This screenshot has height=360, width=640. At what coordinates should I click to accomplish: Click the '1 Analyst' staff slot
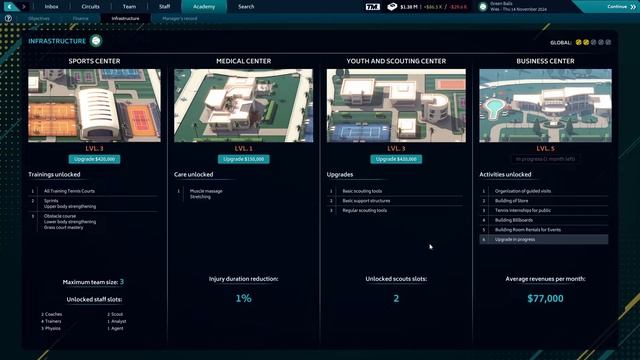[117, 321]
